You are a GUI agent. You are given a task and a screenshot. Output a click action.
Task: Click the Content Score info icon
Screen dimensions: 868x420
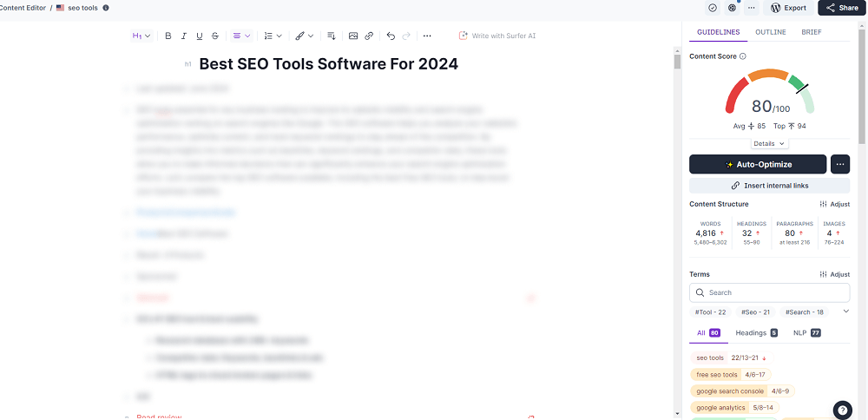(743, 56)
